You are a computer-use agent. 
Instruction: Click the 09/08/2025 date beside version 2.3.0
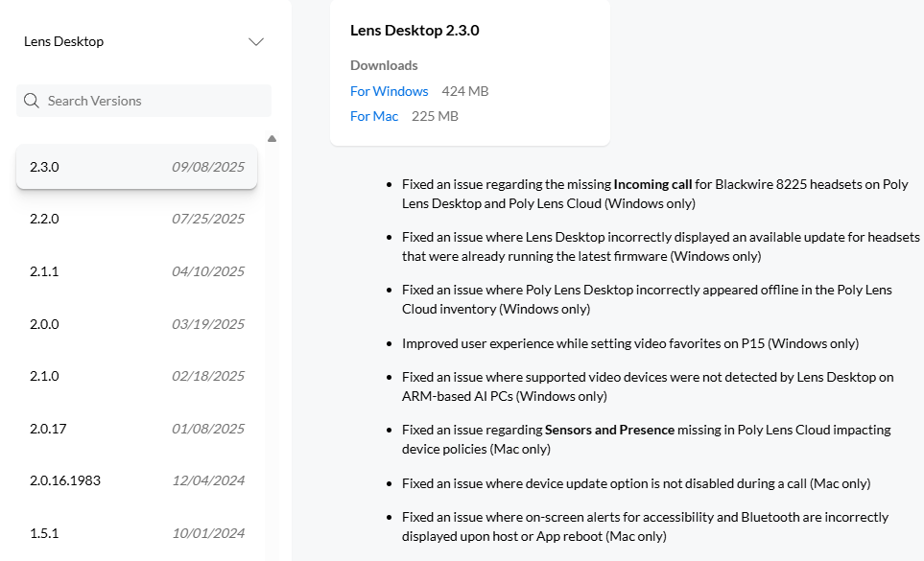pyautogui.click(x=213, y=166)
